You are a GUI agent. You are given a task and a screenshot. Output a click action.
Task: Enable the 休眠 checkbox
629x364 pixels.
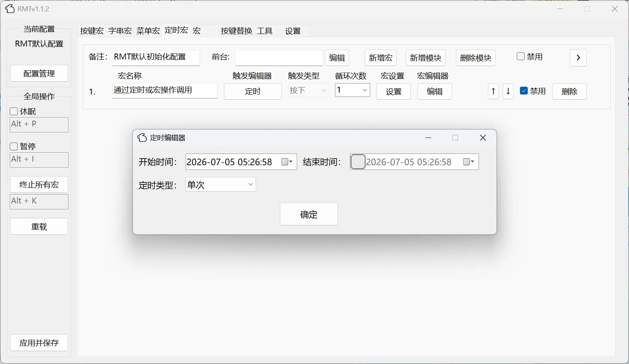click(14, 111)
